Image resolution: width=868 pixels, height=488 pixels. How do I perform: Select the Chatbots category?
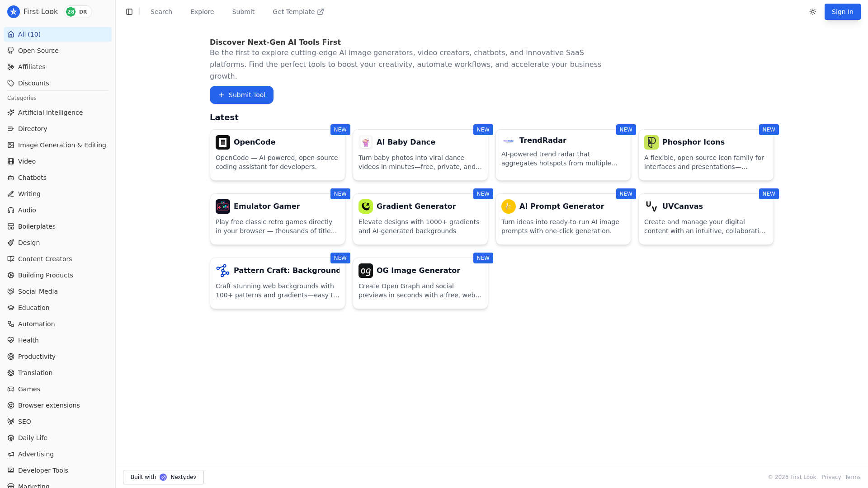click(x=57, y=178)
